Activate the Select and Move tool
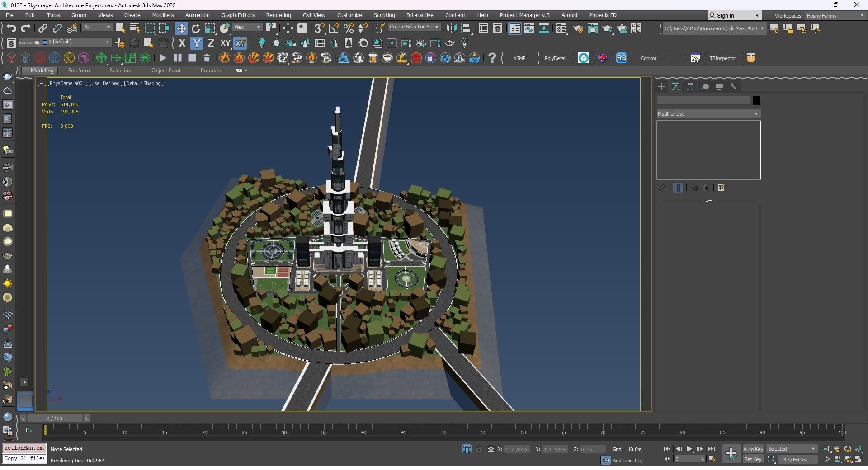This screenshot has width=868, height=470. click(181, 28)
